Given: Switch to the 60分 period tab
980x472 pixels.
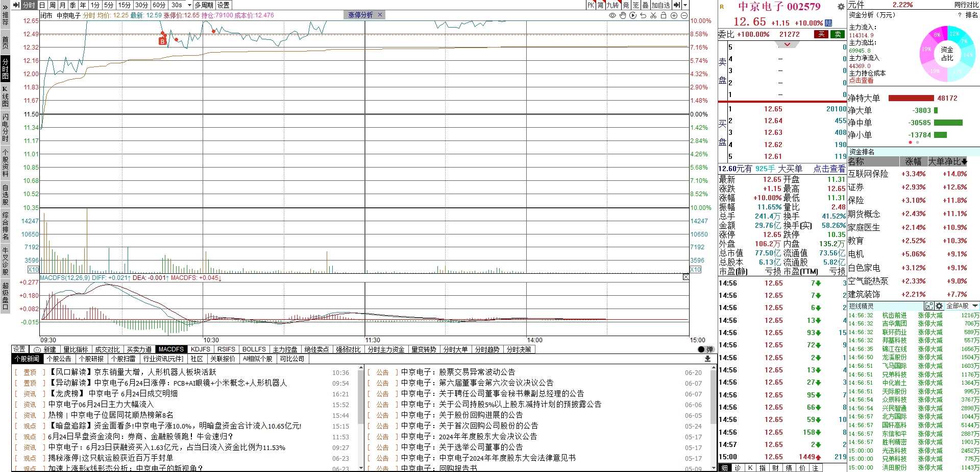Looking at the screenshot, I should pos(159,5).
